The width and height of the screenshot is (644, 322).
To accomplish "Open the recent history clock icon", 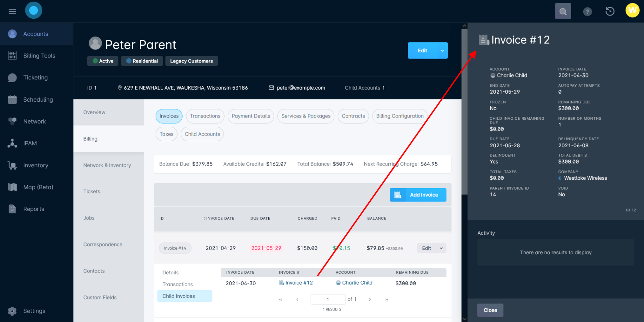I will (x=610, y=11).
